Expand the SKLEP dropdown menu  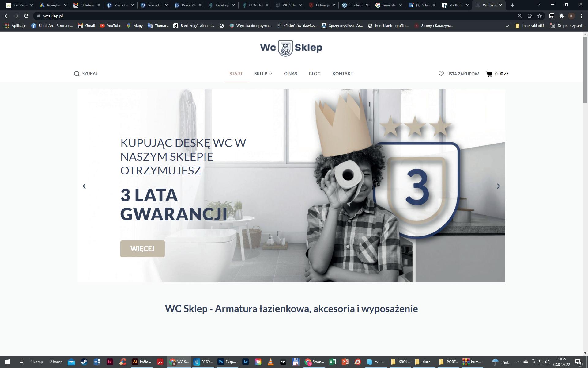tap(263, 74)
